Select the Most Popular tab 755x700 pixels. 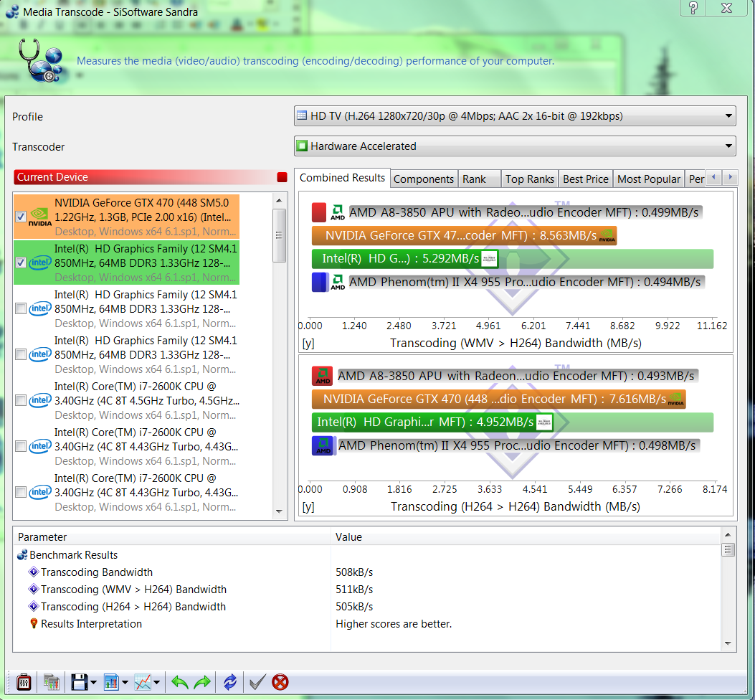[649, 179]
